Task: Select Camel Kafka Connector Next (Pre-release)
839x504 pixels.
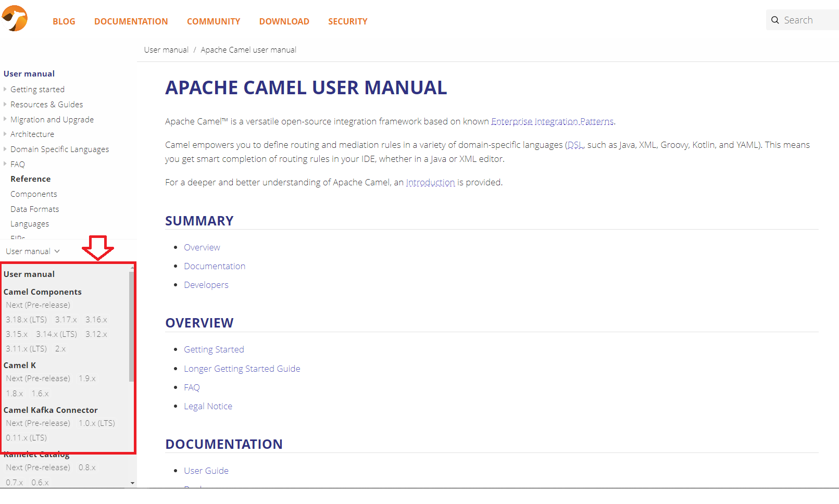Action: [38, 423]
